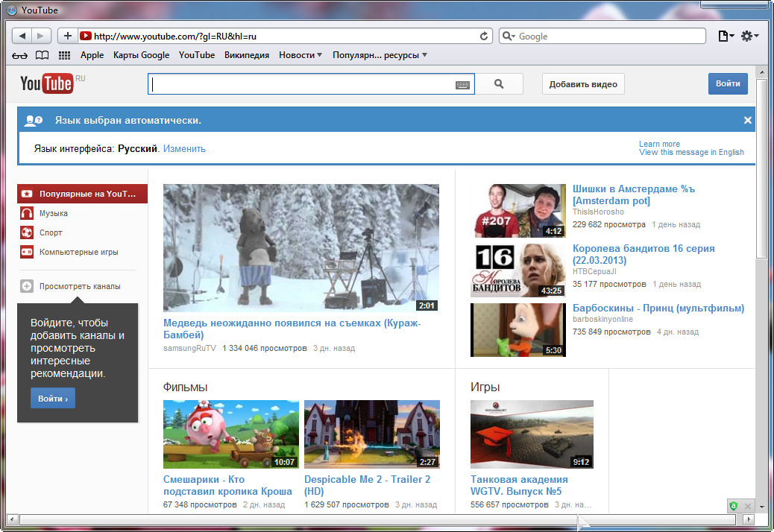This screenshot has height=532, width=774.
Task: Click the Добавить видео button
Action: [583, 84]
